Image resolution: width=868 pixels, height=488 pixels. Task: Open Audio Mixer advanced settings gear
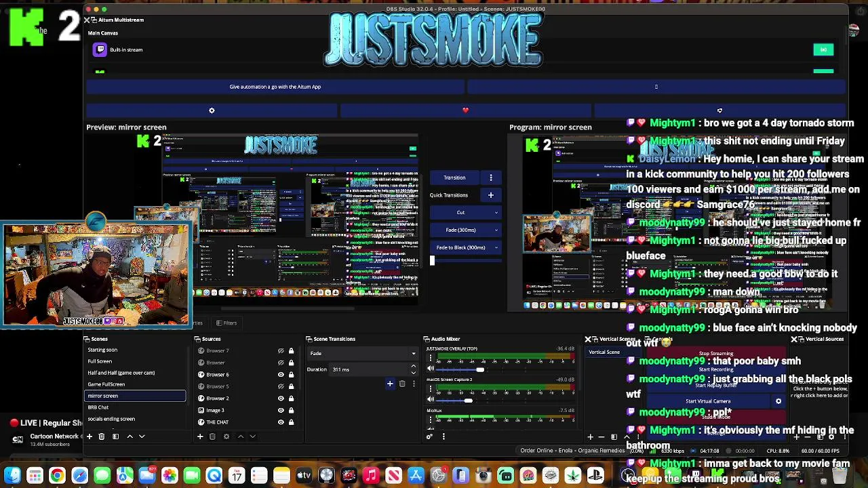click(x=429, y=436)
